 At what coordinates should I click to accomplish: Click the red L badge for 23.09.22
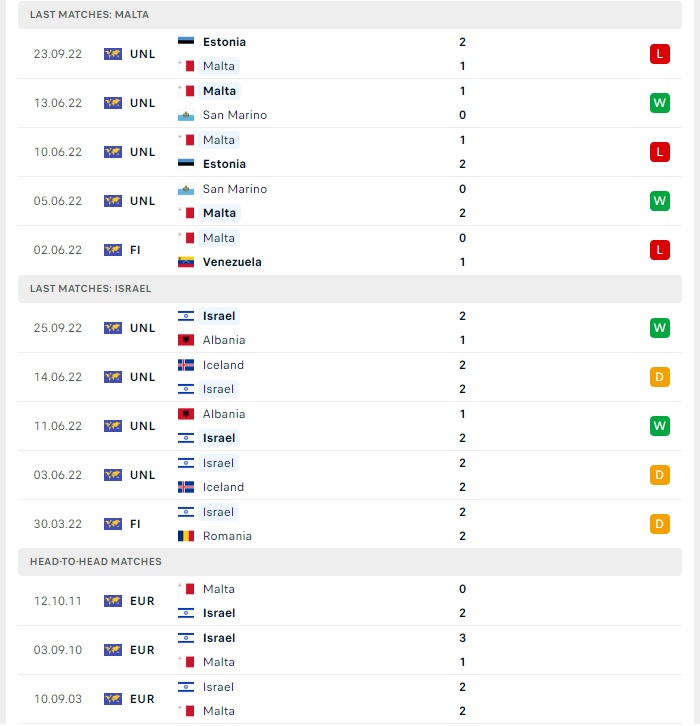[x=659, y=54]
